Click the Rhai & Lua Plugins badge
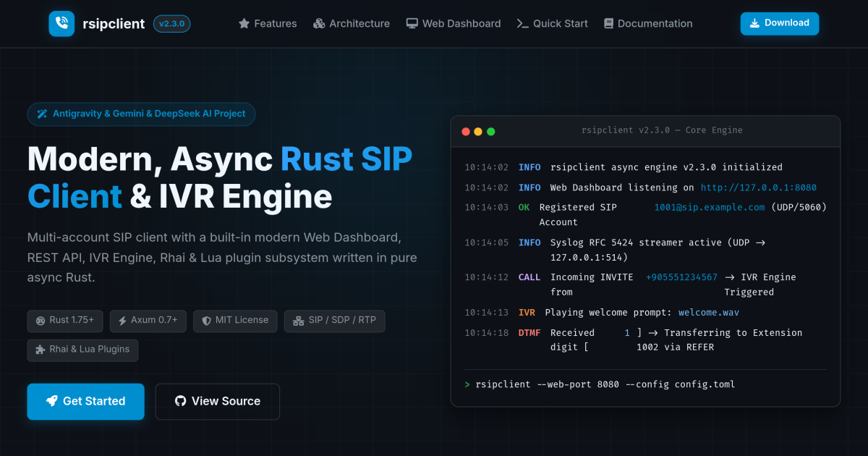This screenshot has height=456, width=868. 82,350
